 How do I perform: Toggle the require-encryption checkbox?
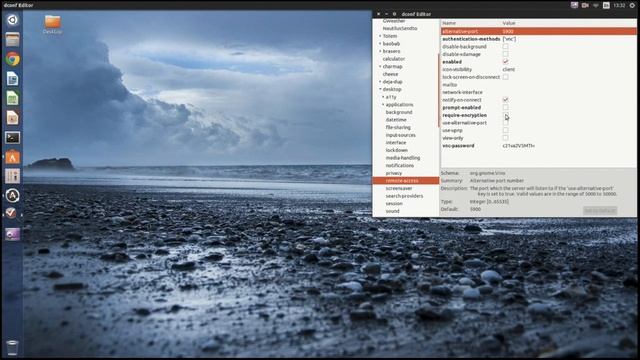click(x=505, y=115)
